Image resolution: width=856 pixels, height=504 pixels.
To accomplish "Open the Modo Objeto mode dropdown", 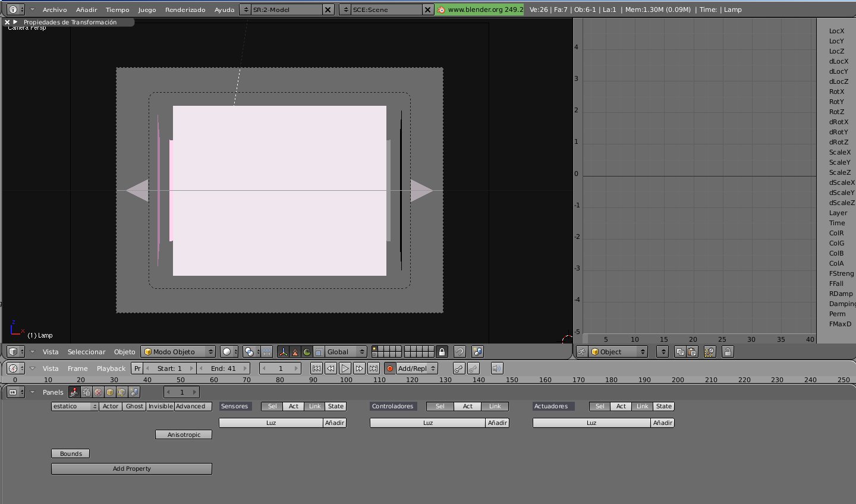I will point(178,352).
